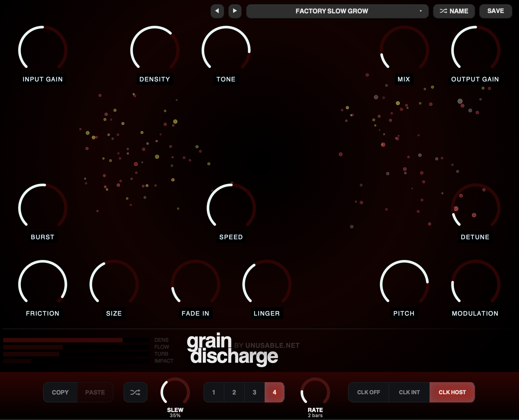
Task: Click the COPY button
Action: (x=60, y=392)
